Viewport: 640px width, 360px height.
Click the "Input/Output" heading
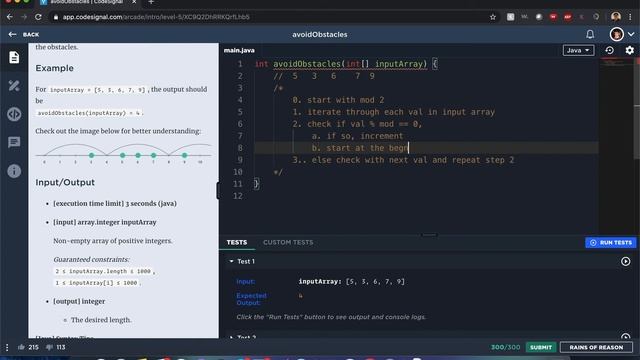(x=65, y=182)
